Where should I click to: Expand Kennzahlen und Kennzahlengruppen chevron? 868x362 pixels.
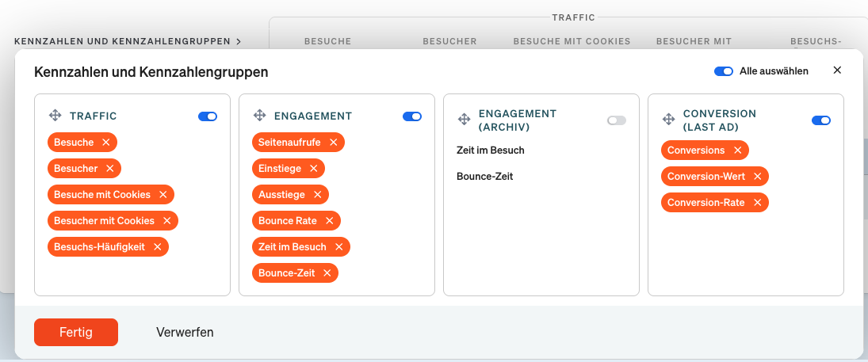click(x=239, y=41)
